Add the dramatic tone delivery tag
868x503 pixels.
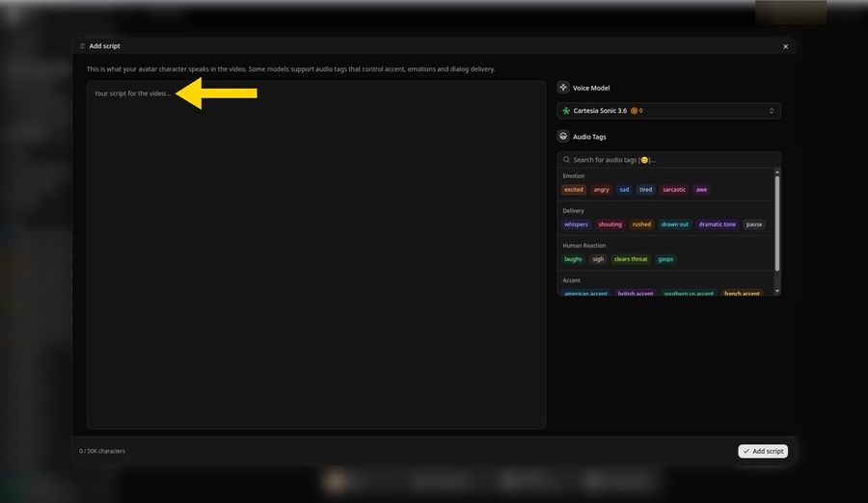click(717, 225)
